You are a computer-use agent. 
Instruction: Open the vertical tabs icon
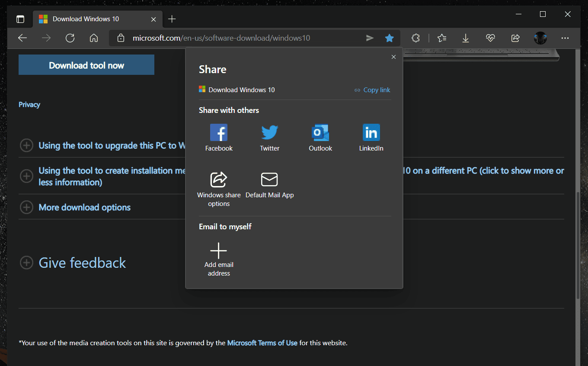click(x=20, y=19)
